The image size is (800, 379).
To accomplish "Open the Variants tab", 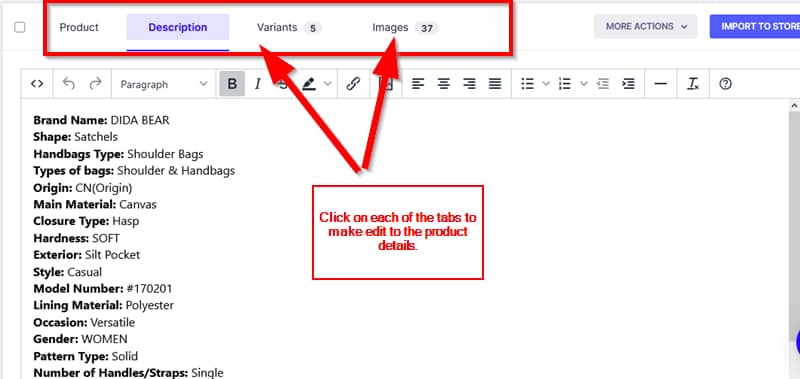I will pos(289,28).
